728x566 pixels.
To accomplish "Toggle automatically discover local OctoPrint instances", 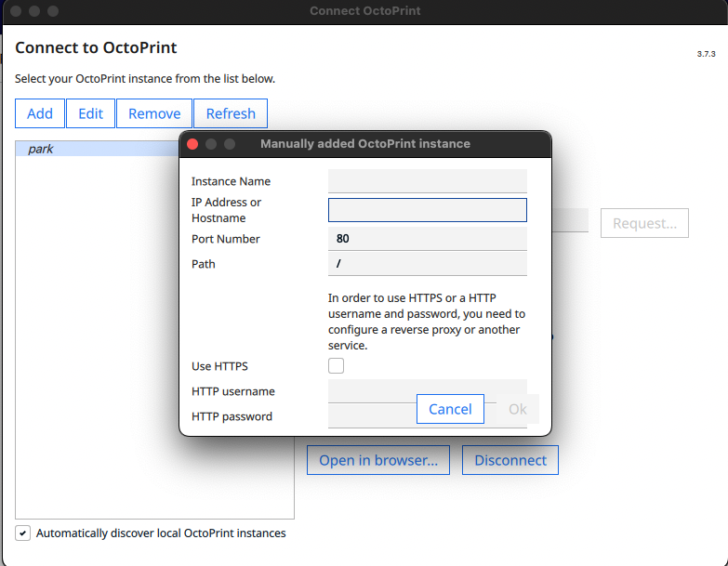I will tap(22, 533).
